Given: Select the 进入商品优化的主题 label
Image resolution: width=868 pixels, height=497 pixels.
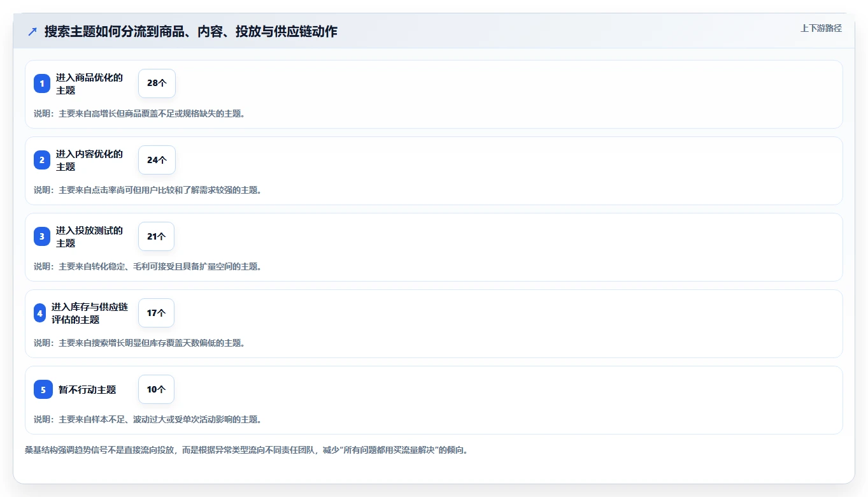Looking at the screenshot, I should (x=89, y=83).
